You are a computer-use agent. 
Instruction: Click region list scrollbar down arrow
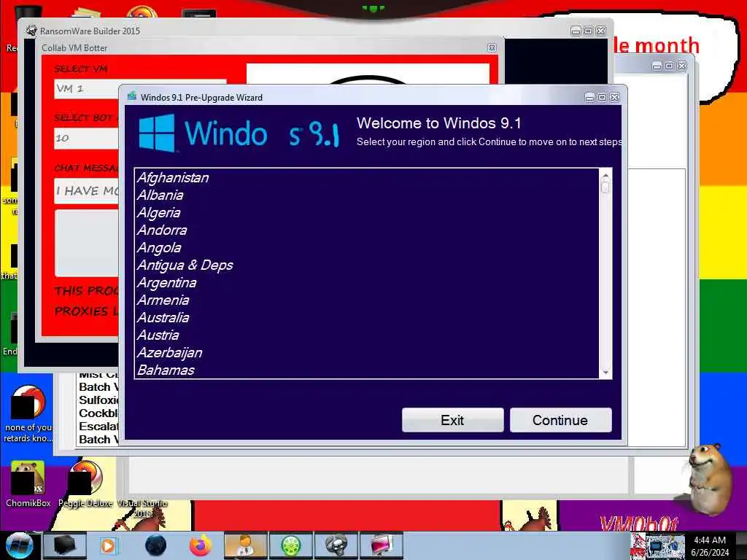point(605,373)
